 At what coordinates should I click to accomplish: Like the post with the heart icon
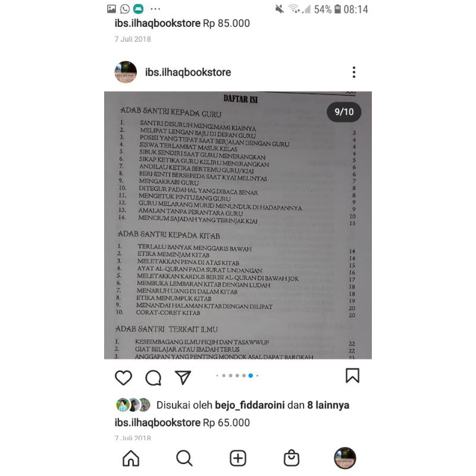click(x=123, y=378)
